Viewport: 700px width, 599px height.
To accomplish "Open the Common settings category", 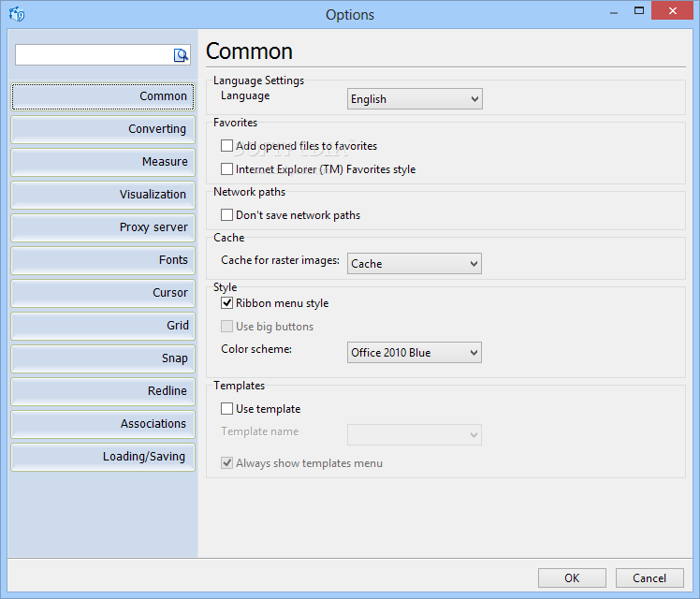I will coord(103,96).
